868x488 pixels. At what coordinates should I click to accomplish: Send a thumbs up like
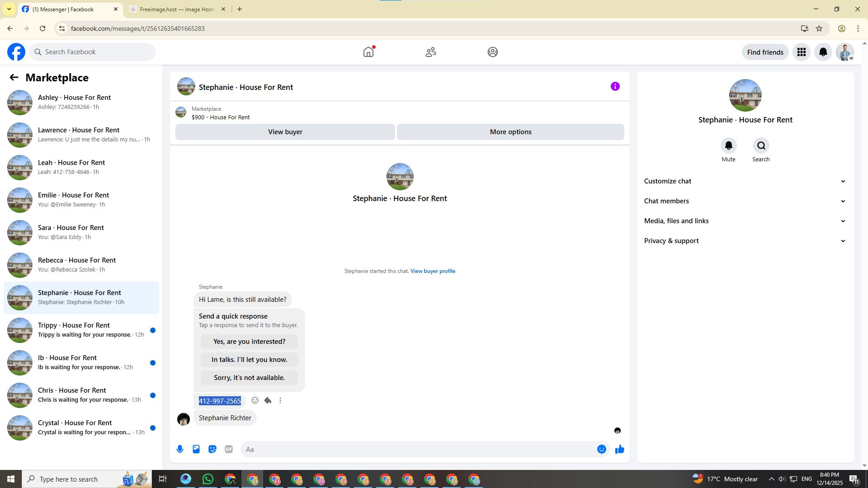click(619, 449)
